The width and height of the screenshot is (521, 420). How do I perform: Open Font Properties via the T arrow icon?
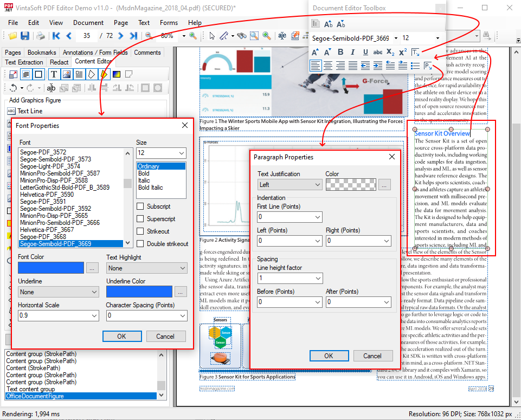(x=415, y=52)
